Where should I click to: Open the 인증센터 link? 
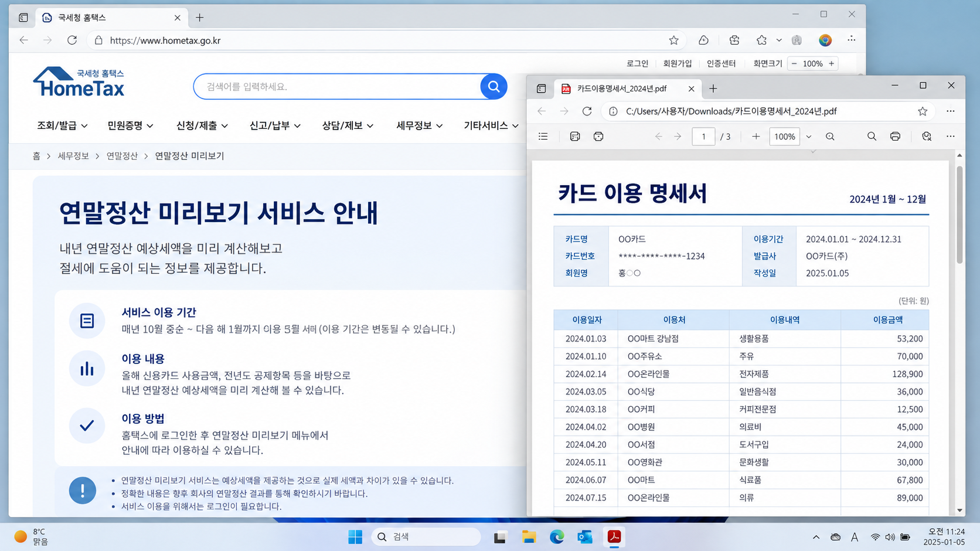[x=721, y=63]
